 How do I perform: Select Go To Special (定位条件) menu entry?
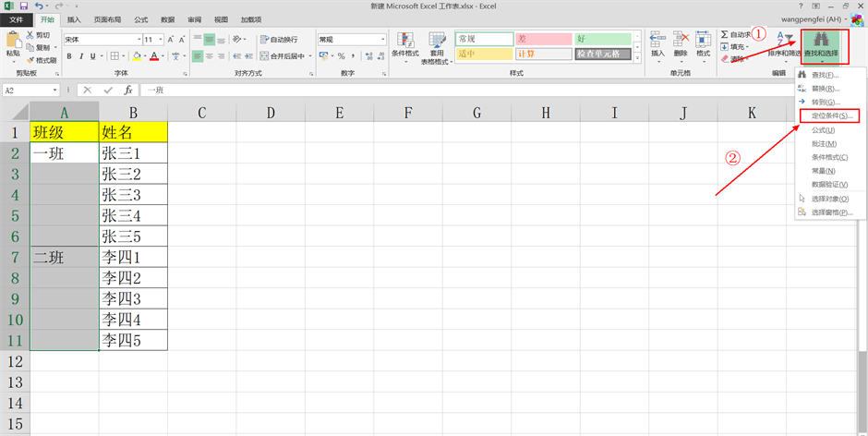pyautogui.click(x=830, y=115)
